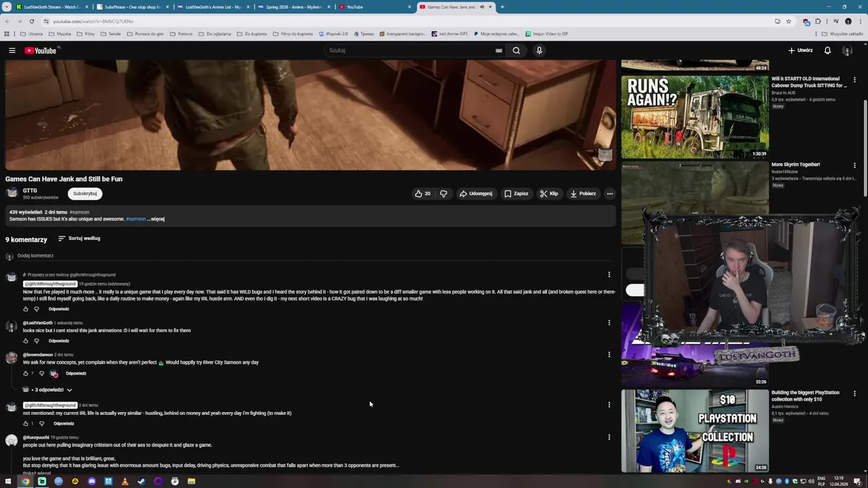Dislike the LustVanGoth comment
This screenshot has height=488, width=868.
point(37,341)
